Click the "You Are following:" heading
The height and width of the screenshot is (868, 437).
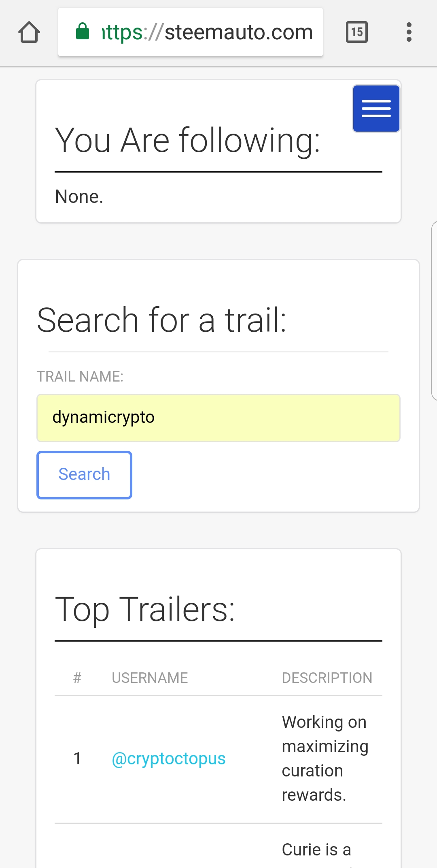(188, 140)
